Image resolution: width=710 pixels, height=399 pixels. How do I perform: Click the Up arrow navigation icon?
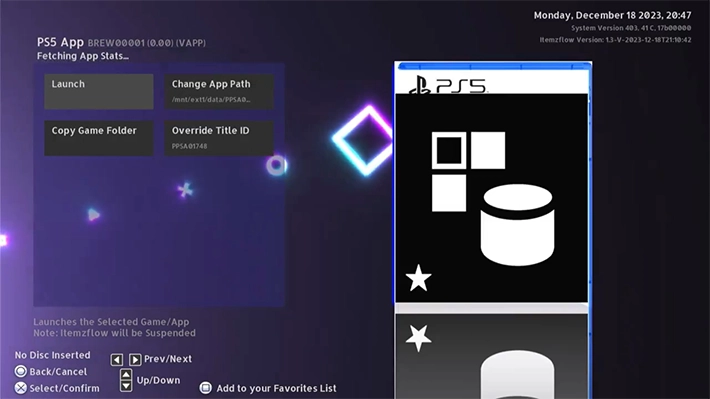(126, 375)
